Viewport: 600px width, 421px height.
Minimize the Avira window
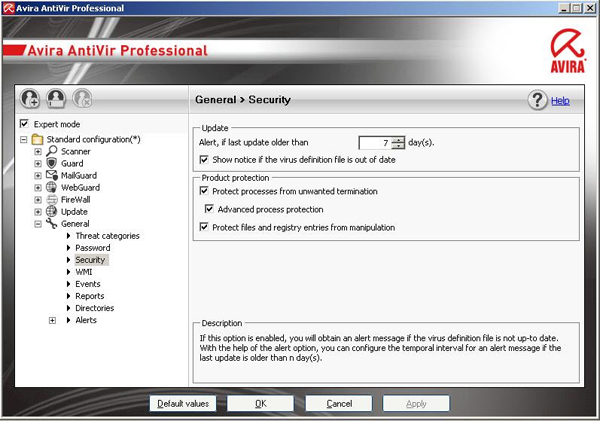point(564,8)
